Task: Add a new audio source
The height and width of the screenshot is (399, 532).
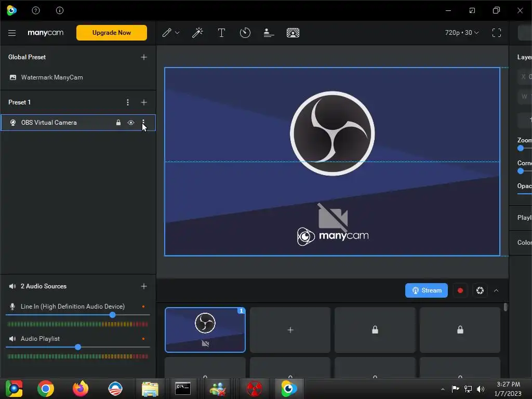Action: click(144, 286)
